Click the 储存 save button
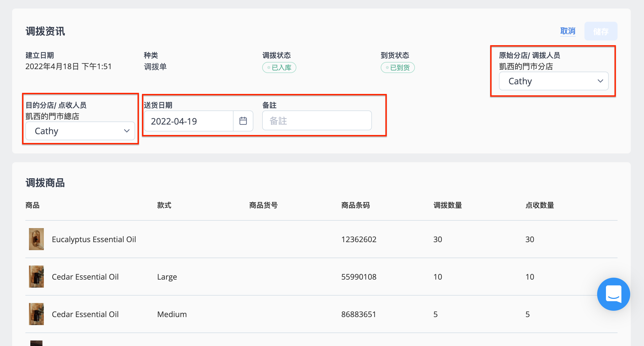This screenshot has height=346, width=644. point(601,31)
